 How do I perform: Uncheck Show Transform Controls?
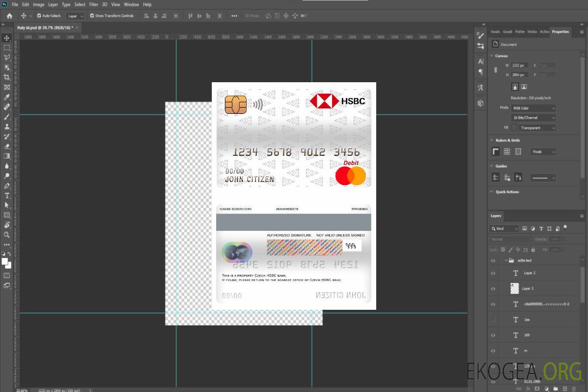[x=92, y=16]
